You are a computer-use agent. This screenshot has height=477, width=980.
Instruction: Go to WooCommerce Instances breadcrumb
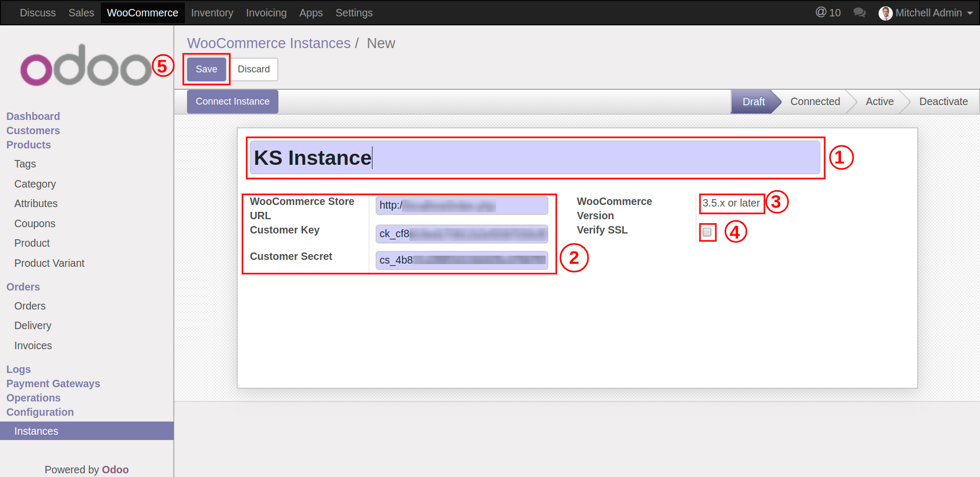pyautogui.click(x=268, y=43)
